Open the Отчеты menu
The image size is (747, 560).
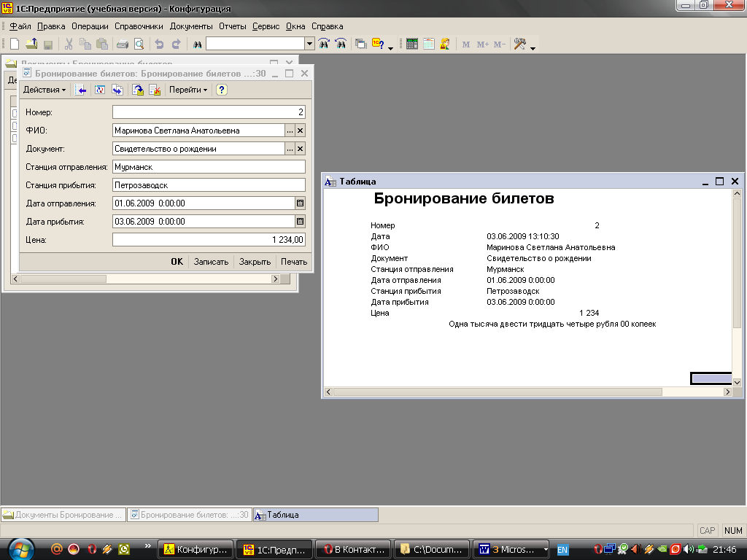[233, 26]
